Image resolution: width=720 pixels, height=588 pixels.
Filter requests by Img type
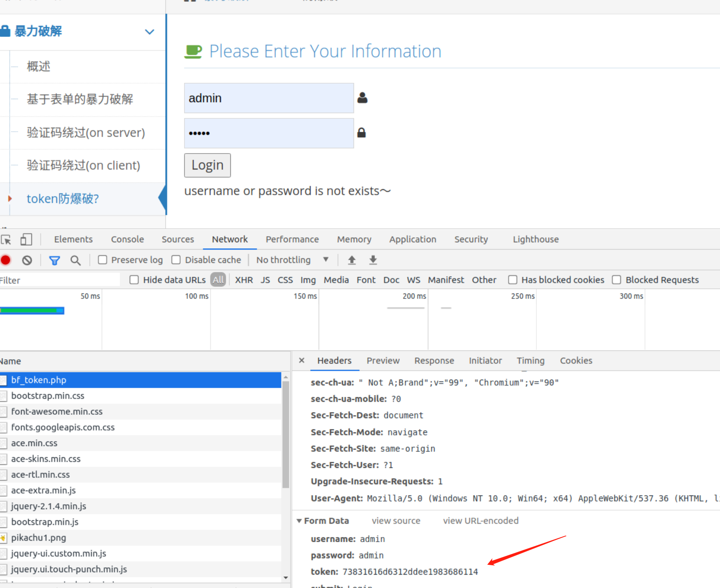click(x=308, y=280)
